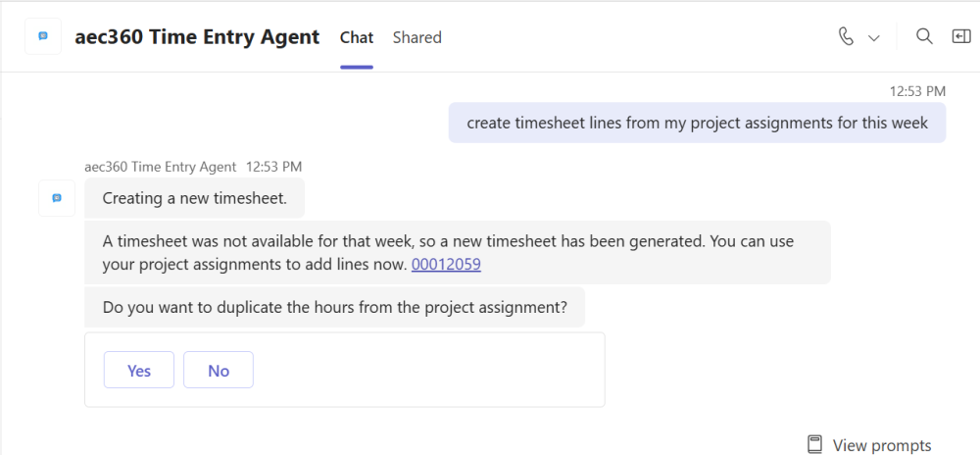
Task: Switch to the Chat tab
Action: coord(357,37)
